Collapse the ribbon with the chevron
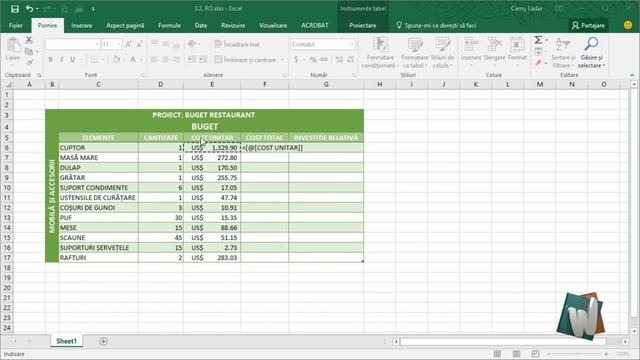This screenshot has height=360, width=640. click(x=632, y=75)
